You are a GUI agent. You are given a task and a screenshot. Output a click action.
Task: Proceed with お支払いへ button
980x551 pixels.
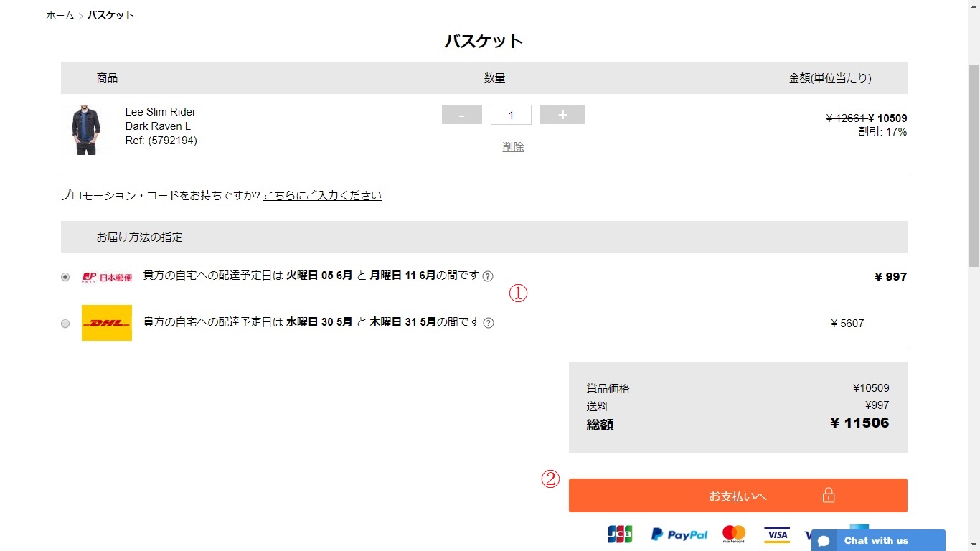point(738,496)
